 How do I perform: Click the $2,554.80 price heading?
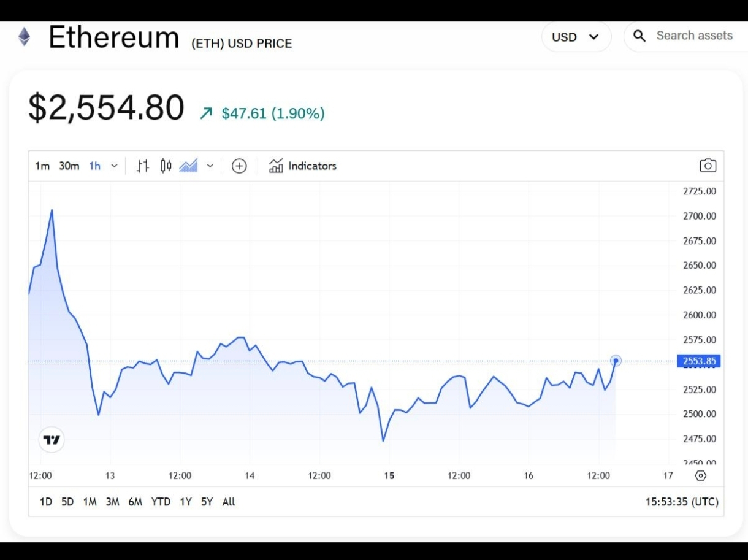point(106,107)
